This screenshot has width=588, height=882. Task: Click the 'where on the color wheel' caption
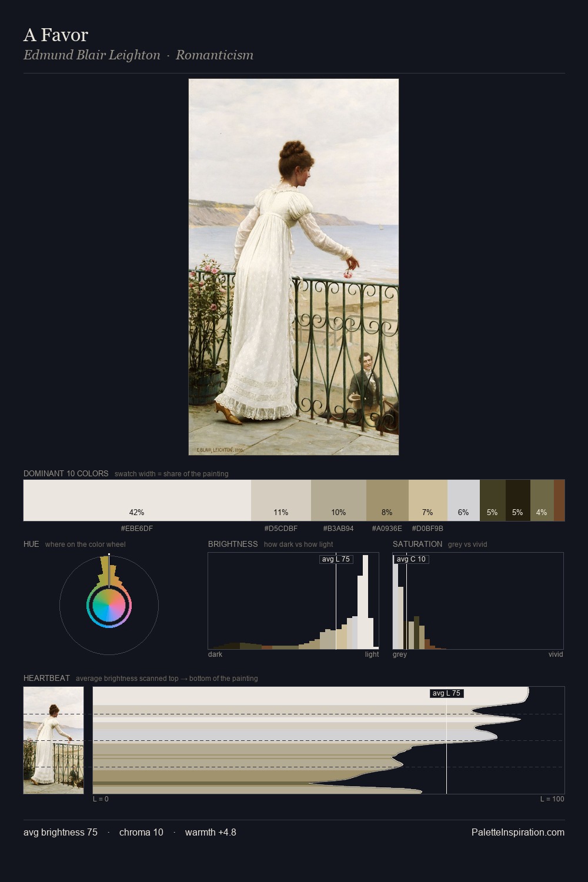[85, 544]
